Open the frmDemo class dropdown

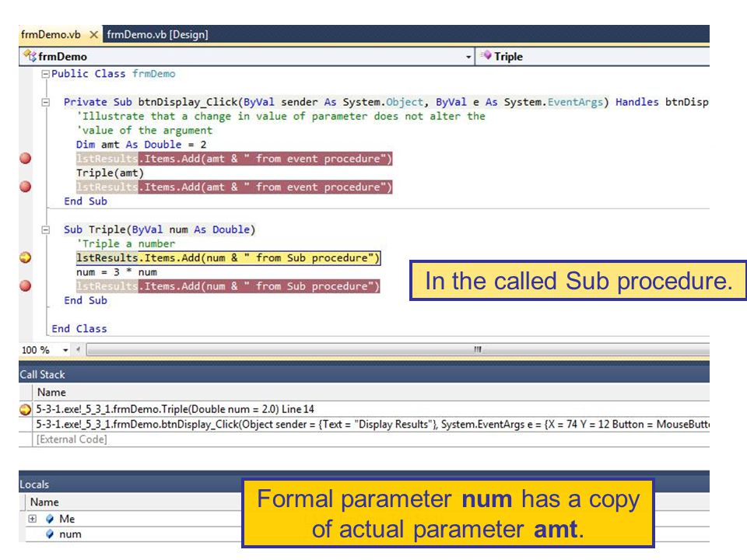pos(468,57)
